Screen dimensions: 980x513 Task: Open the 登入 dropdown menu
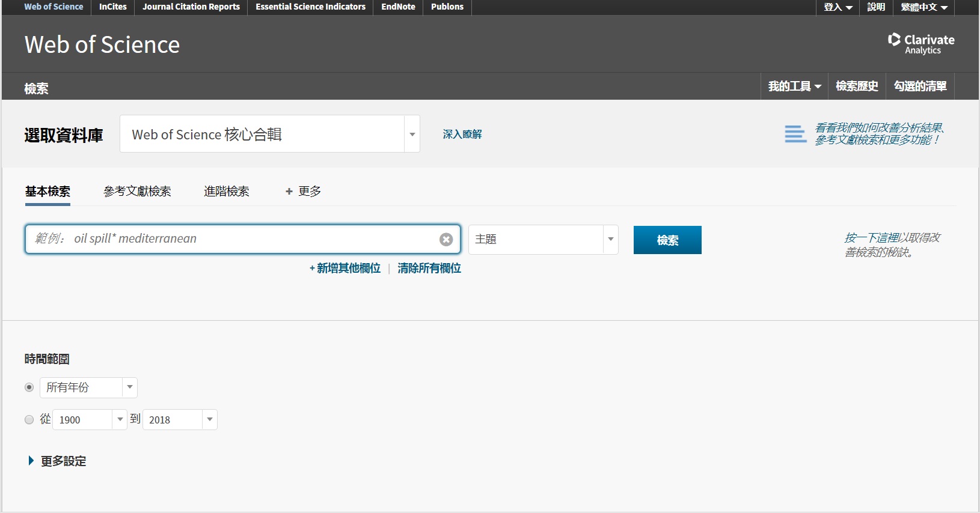pos(838,7)
